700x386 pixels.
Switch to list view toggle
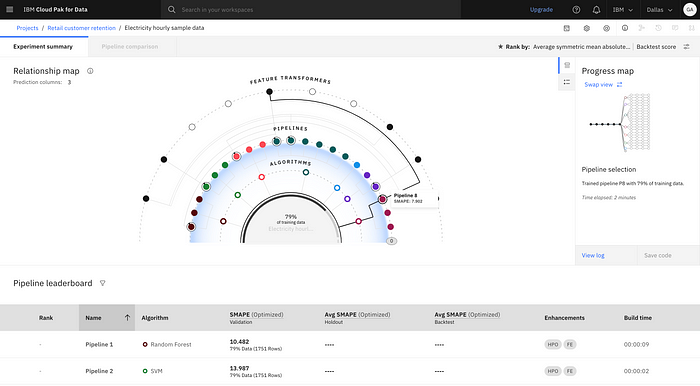tap(567, 82)
